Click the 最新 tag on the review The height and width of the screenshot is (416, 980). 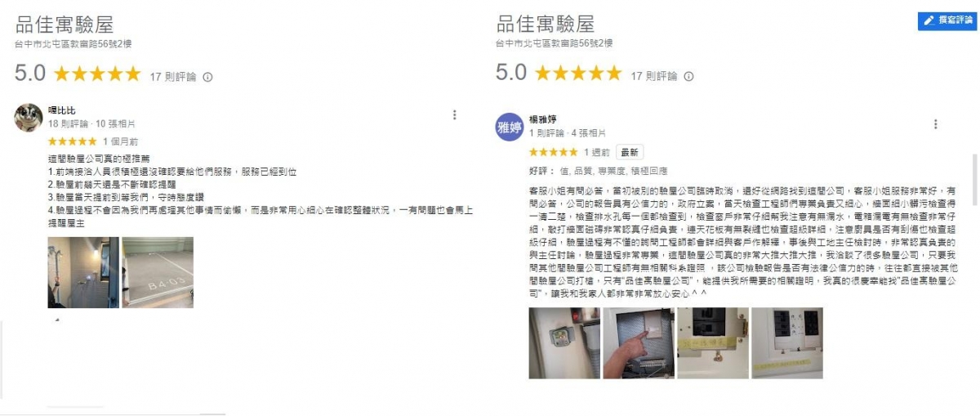click(630, 152)
